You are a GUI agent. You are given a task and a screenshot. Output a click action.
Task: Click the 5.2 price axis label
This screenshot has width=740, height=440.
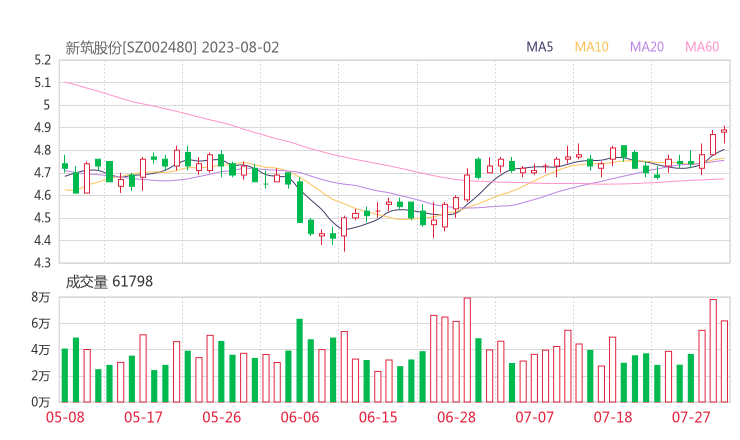[x=41, y=60]
